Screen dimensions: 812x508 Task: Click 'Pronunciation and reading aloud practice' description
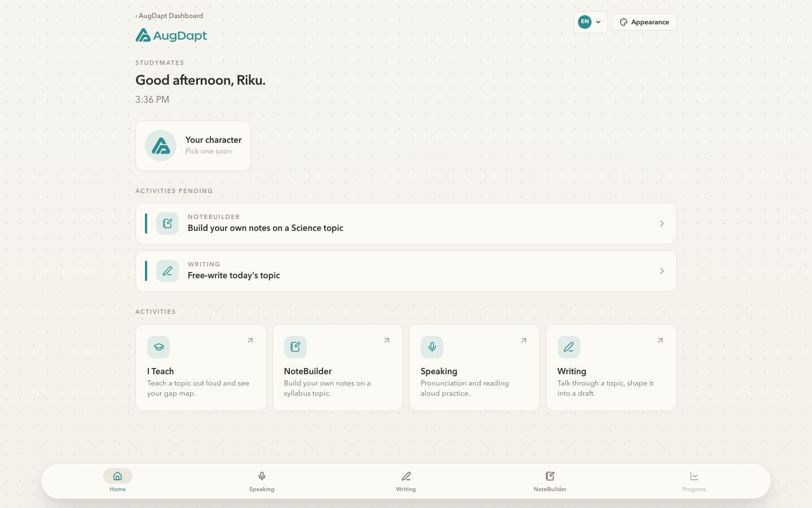[465, 388]
